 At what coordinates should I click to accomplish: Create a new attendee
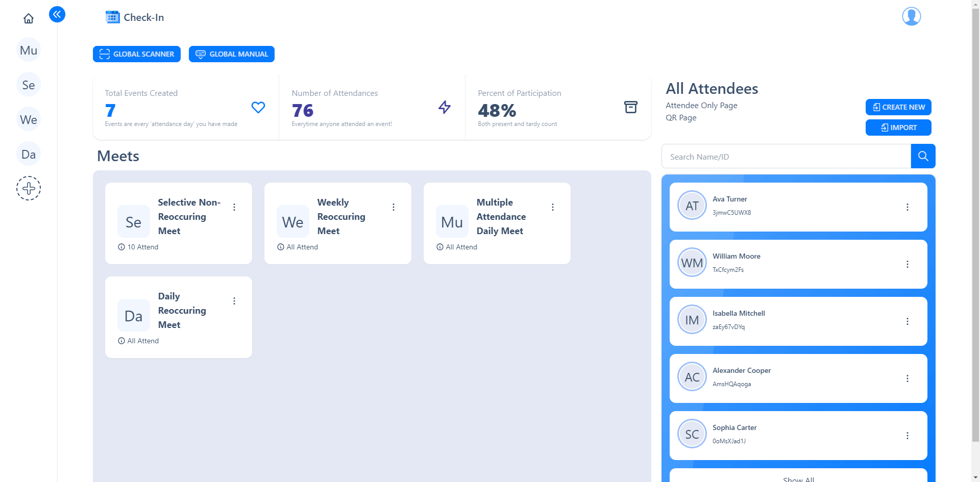tap(898, 107)
